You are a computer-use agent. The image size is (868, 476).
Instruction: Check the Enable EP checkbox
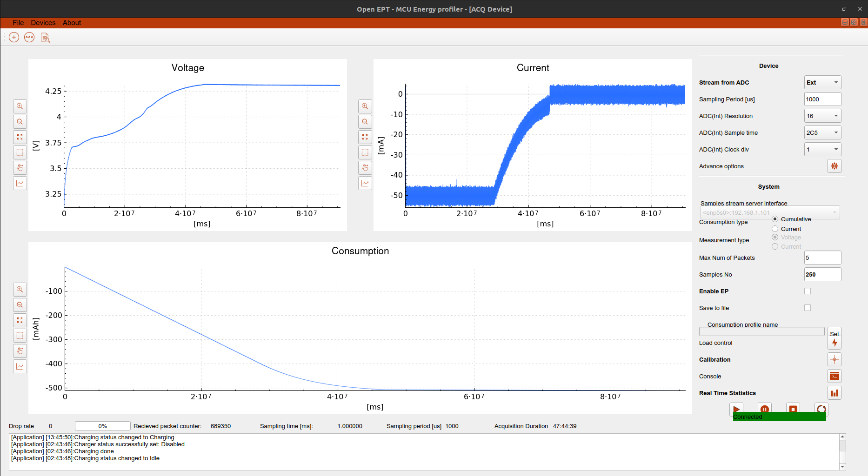coord(807,291)
